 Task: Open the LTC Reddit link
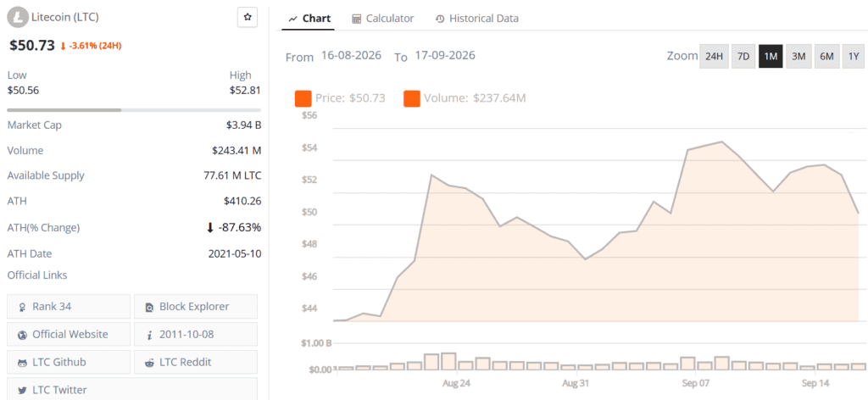point(196,363)
